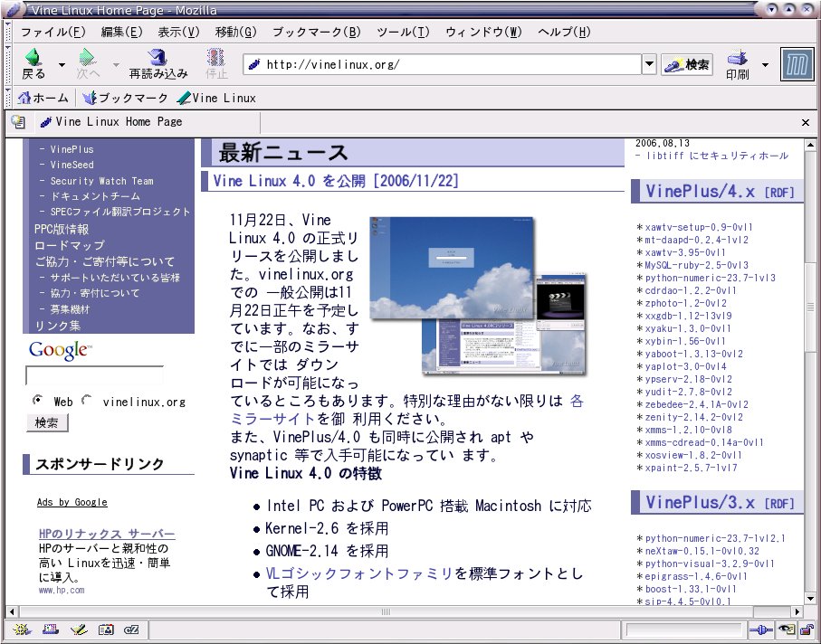Viewport: 821px width, 644px height.
Task: Click the 検索 button under Google search box
Action: pos(47,422)
